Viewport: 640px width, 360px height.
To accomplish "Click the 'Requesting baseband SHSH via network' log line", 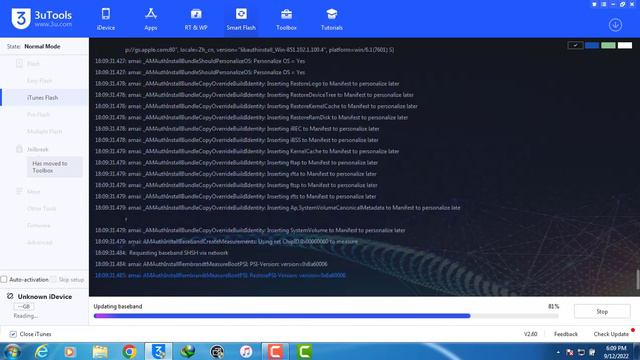I will click(x=162, y=253).
